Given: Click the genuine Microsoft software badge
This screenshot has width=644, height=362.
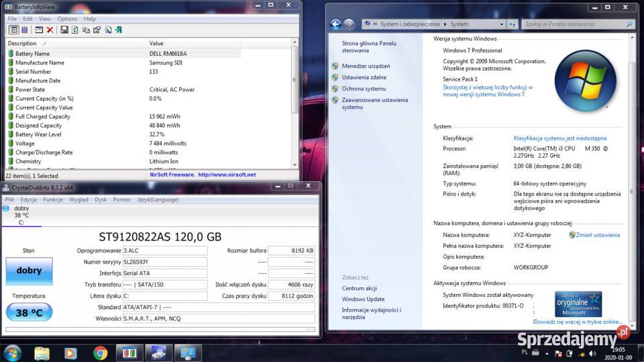Looking at the screenshot, I should click(x=578, y=304).
